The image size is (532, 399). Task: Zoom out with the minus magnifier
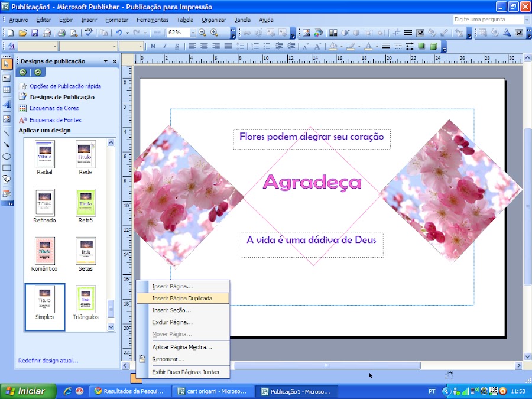[x=202, y=33]
